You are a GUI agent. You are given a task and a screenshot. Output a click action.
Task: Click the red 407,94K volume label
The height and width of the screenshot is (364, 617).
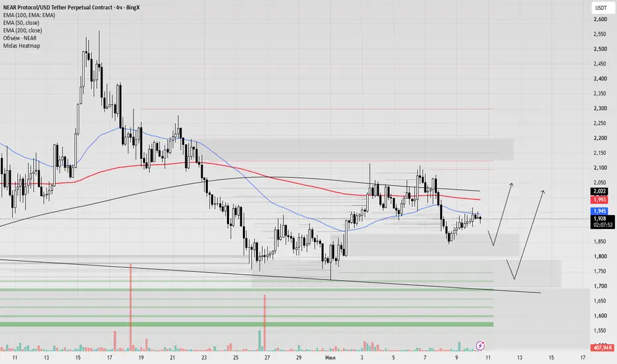[602, 347]
